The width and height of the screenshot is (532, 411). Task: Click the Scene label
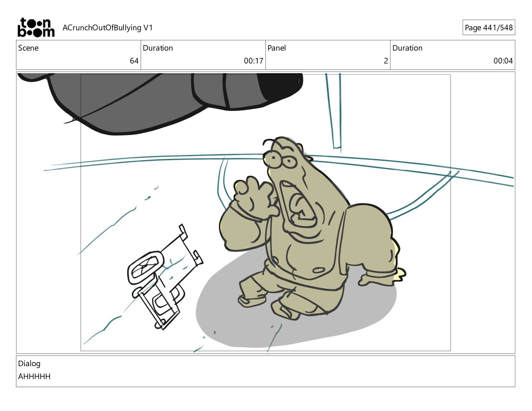(x=28, y=48)
